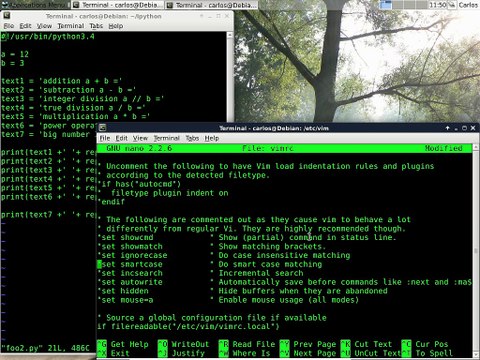Viewport: 480px width, 360px height.
Task: Open the Applications Menu in the top panel
Action: click(x=35, y=5)
